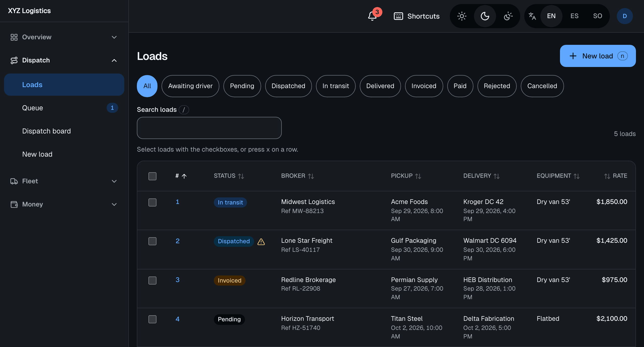This screenshot has width=644, height=347.
Task: Sort by the Delivery column arrows
Action: click(x=497, y=176)
